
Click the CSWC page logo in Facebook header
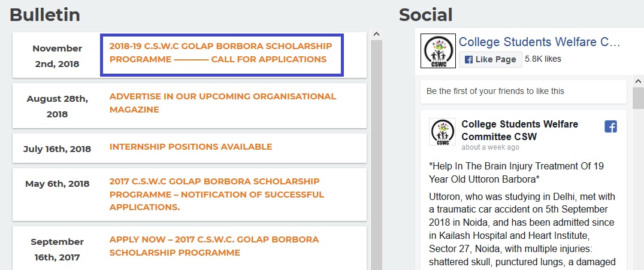(439, 51)
